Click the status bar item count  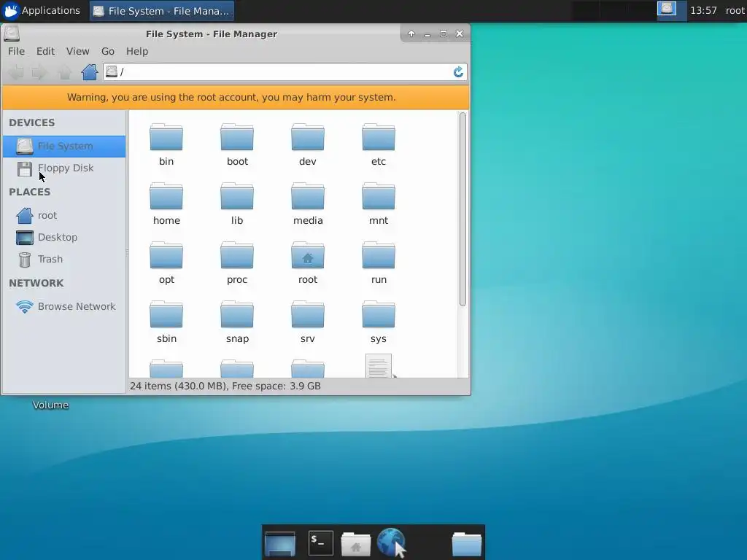225,386
